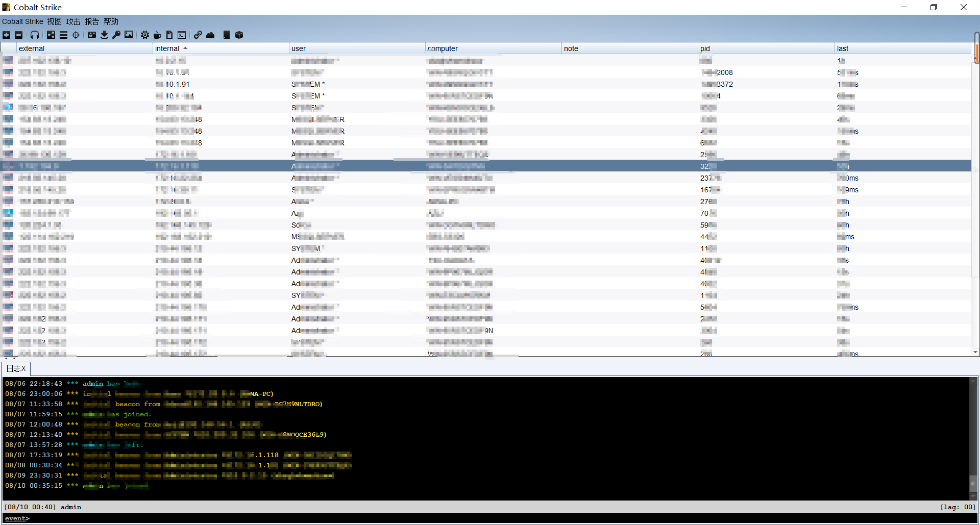Click log entry dated 08/10 00:35:15
980x525 pixels.
[x=77, y=486]
